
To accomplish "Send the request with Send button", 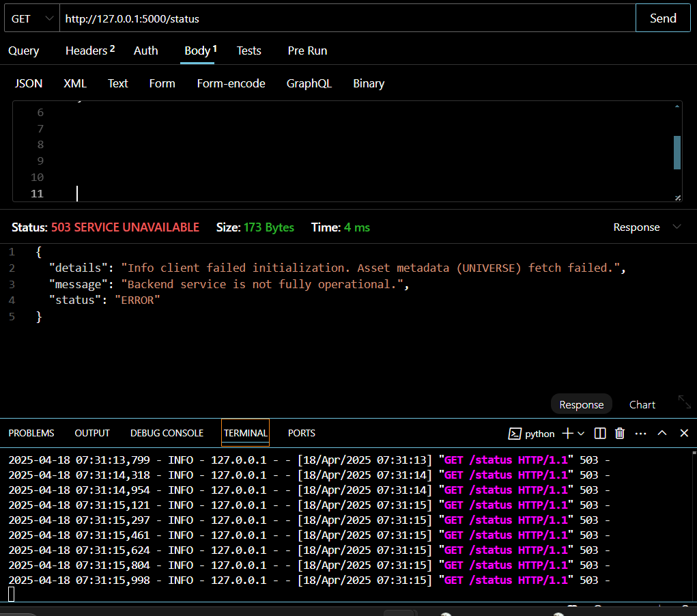I will coord(663,18).
